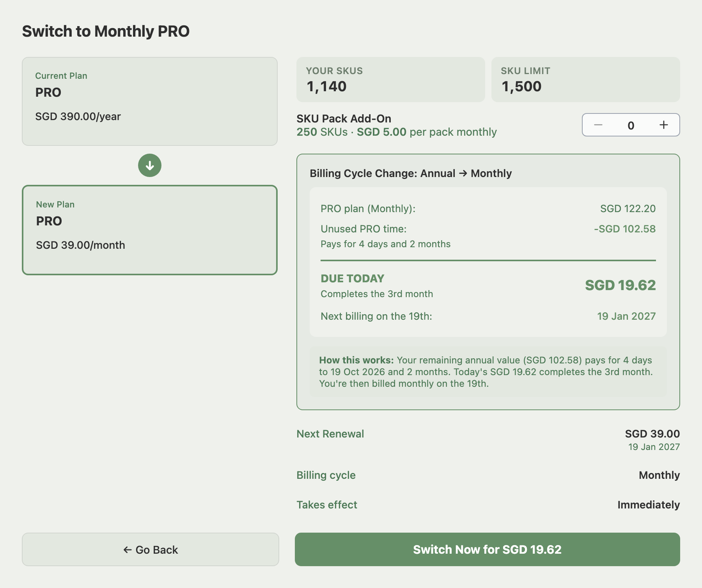Click Go Back button
702x588 pixels.
(151, 549)
